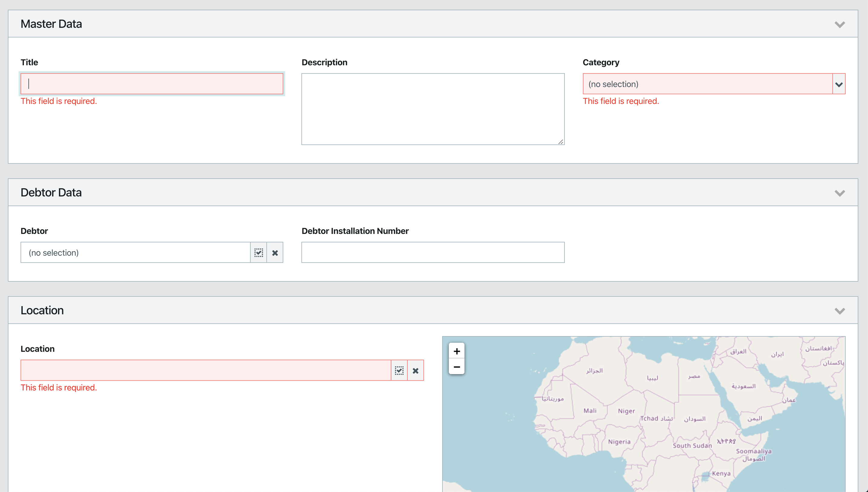Click South Sudan on the map
Viewport: 868px width, 492px height.
(x=692, y=446)
